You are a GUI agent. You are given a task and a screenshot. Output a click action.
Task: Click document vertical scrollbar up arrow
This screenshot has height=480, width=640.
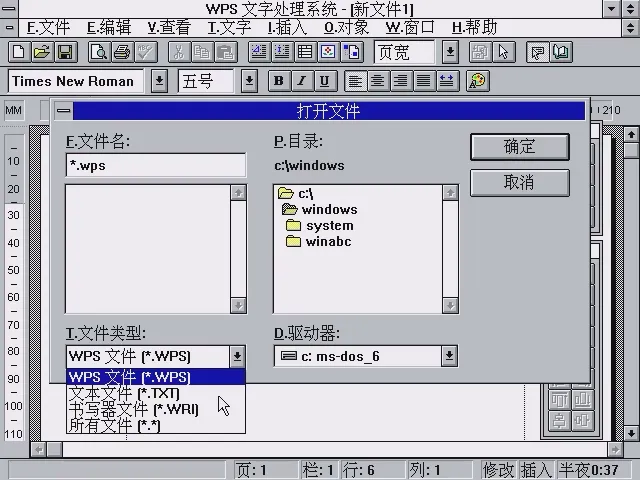coord(631,134)
